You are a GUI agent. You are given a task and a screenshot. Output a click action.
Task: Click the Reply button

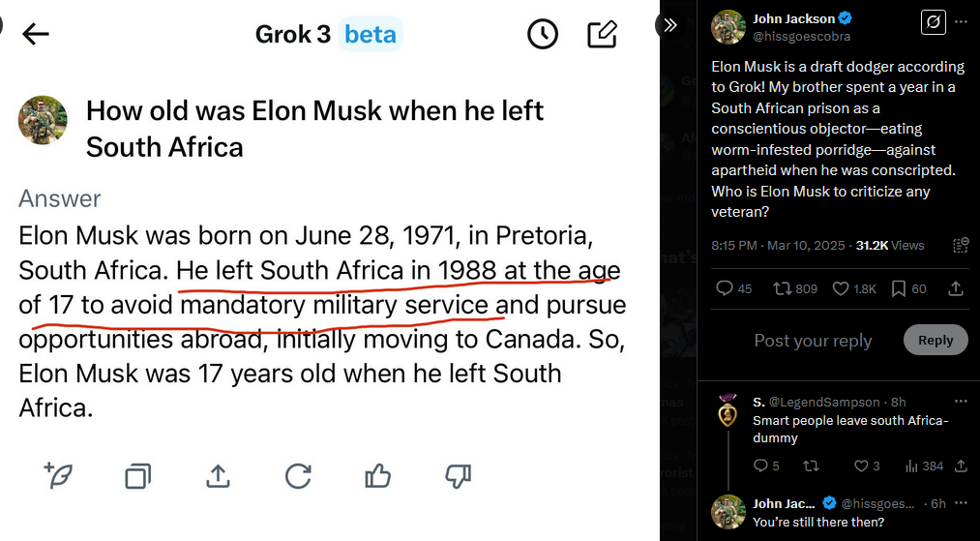(935, 340)
